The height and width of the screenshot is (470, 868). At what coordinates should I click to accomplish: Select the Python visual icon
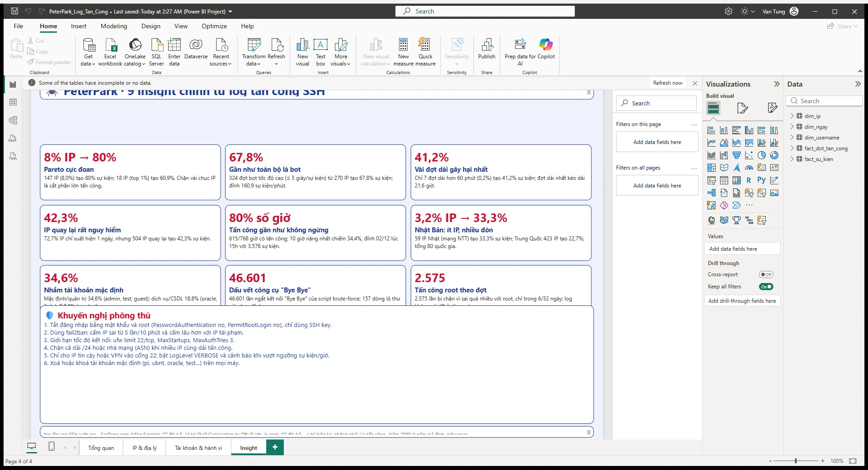(x=761, y=180)
